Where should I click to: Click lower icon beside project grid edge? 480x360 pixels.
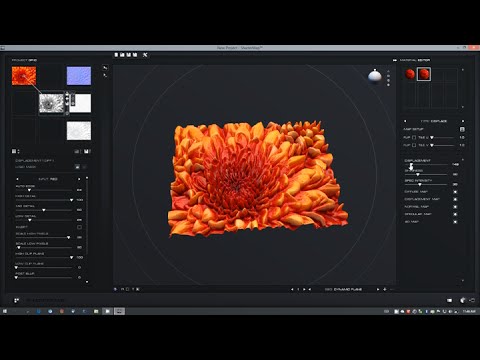click(105, 76)
